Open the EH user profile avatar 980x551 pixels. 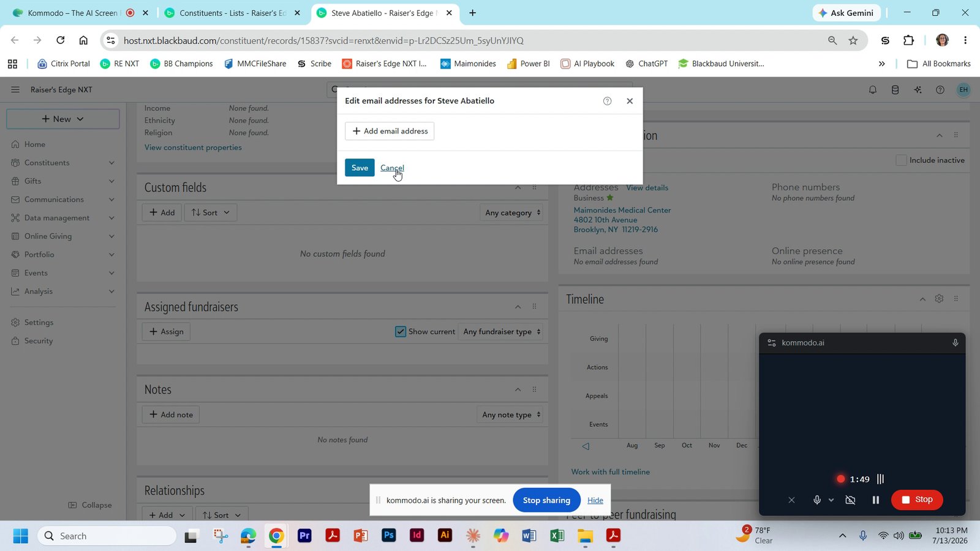(x=963, y=90)
